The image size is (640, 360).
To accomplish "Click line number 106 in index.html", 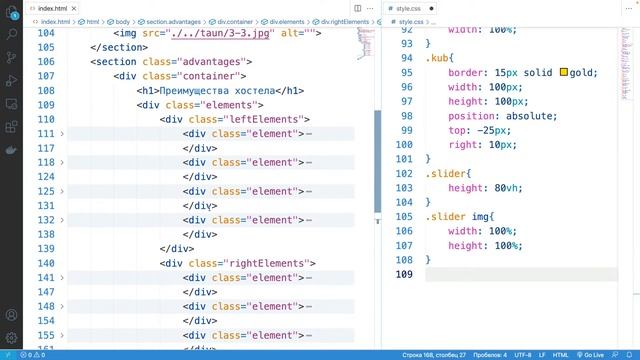I will point(46,62).
